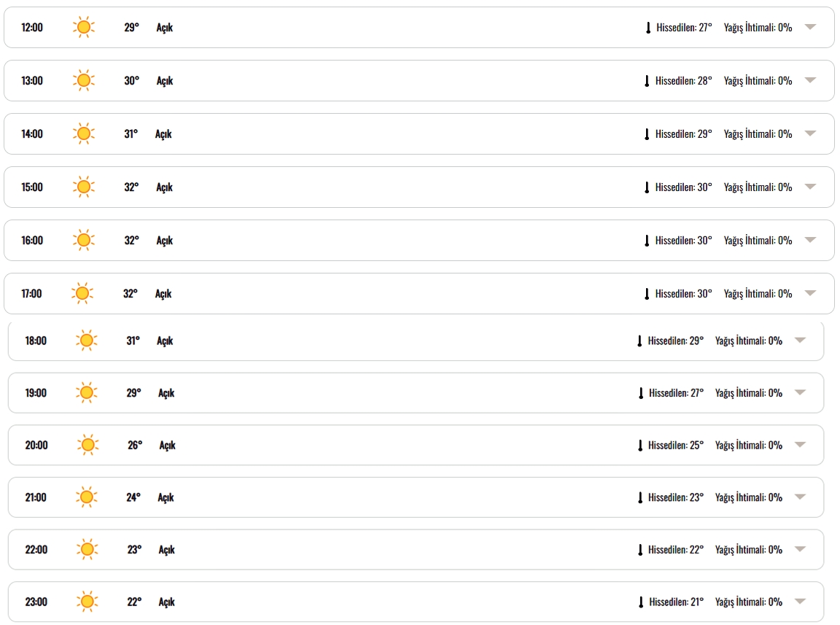Click thermometer icon in the 21:00 row
This screenshot has width=840, height=625.
[639, 497]
